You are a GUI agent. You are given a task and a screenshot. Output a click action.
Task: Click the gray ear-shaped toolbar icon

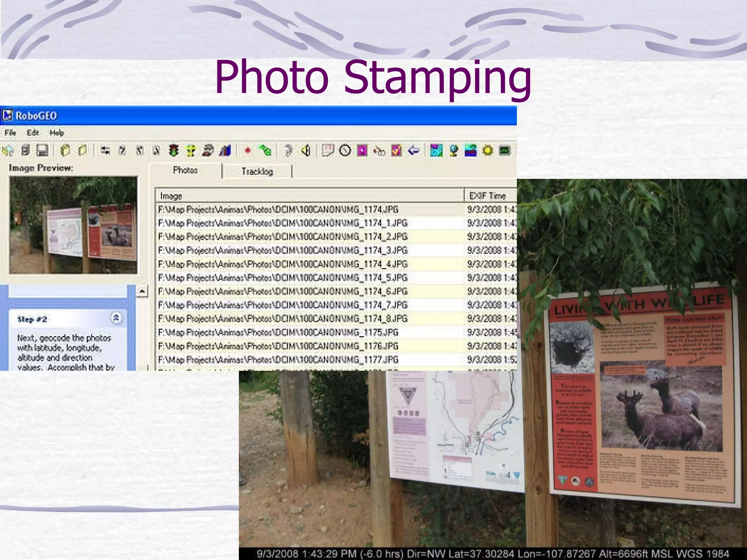(x=288, y=150)
